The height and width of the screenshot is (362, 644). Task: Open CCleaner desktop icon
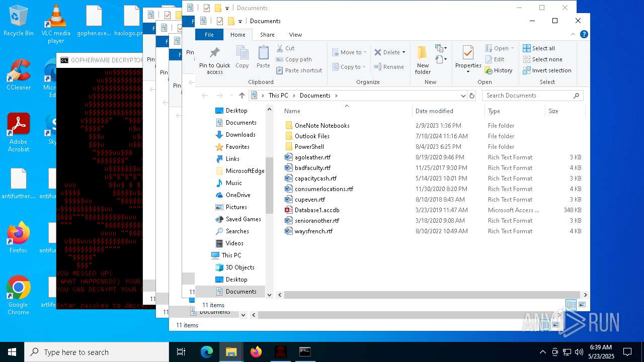coord(19,74)
